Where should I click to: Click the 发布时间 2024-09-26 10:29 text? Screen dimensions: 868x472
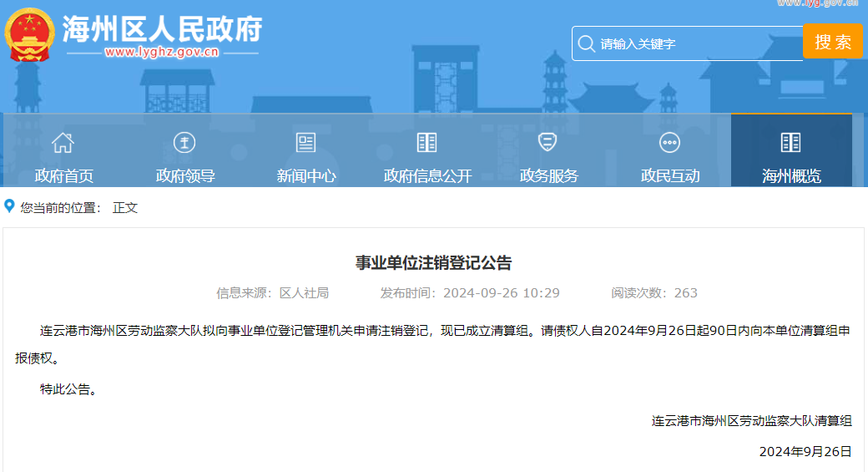pyautogui.click(x=469, y=293)
